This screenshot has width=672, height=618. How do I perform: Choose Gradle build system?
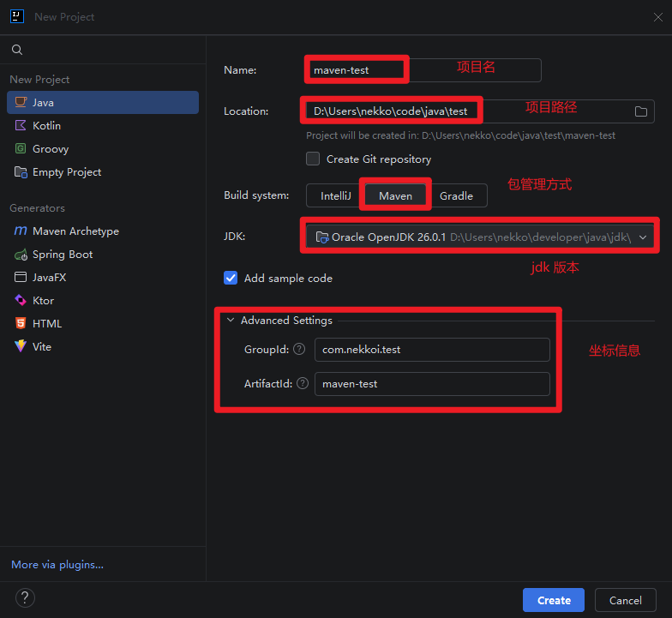pyautogui.click(x=456, y=195)
